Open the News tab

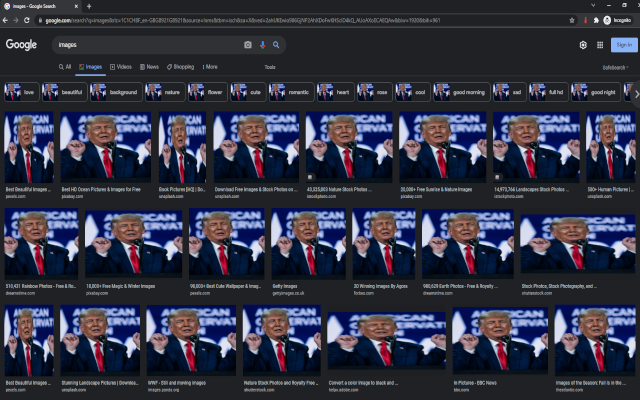point(149,67)
